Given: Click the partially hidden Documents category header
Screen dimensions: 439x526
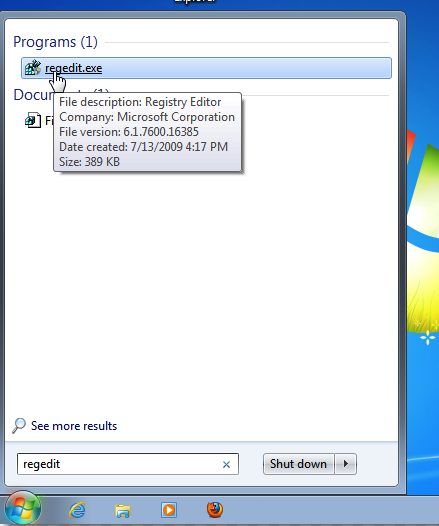Looking at the screenshot, I should pos(33,95).
